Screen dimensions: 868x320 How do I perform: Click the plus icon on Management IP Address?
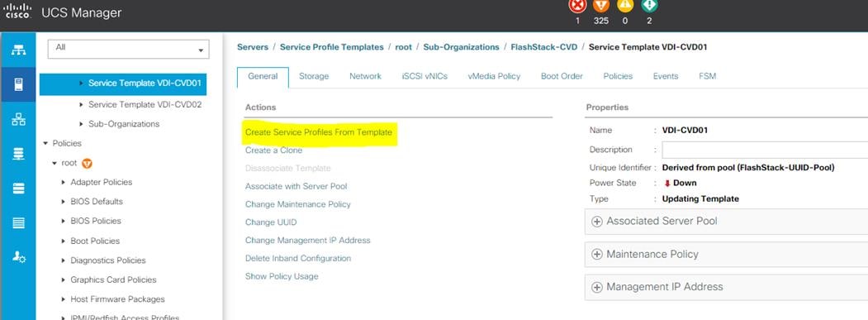[597, 287]
